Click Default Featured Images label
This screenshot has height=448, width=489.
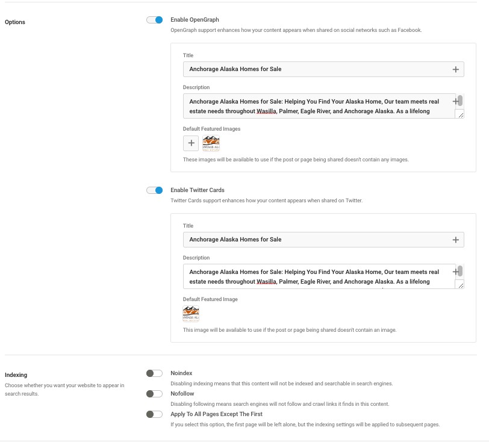click(211, 129)
